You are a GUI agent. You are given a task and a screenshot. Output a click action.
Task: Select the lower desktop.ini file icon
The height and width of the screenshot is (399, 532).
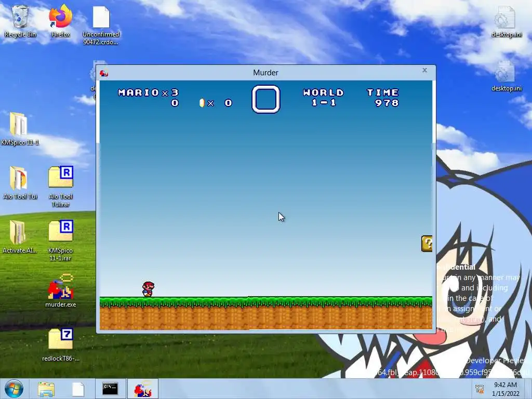[x=506, y=76]
